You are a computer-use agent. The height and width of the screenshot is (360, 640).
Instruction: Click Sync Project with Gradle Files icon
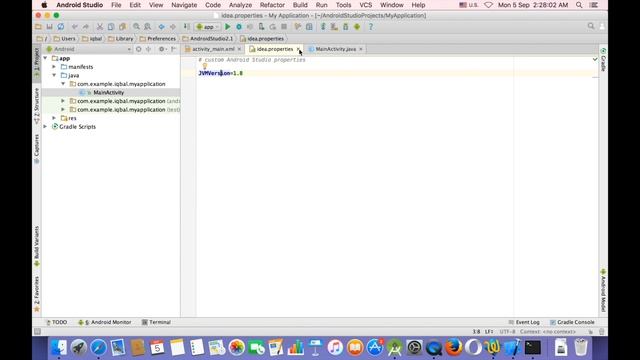[x=323, y=27]
